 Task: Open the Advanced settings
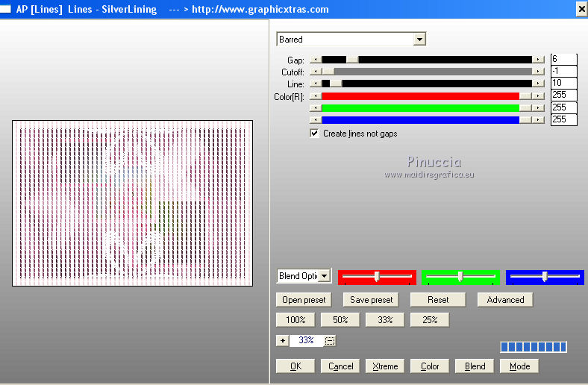(x=505, y=300)
